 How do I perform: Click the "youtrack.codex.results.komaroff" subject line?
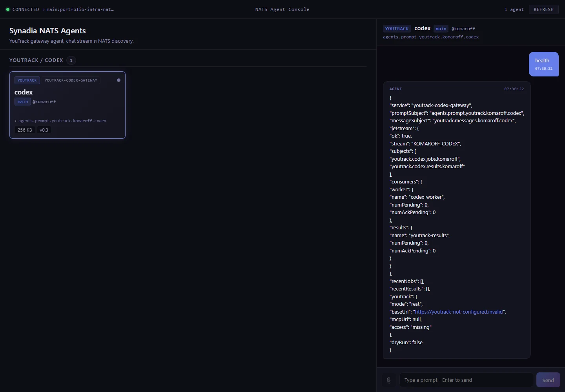pos(427,167)
